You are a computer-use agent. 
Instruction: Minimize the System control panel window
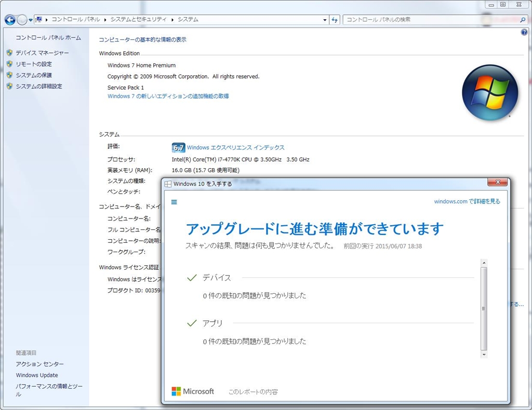point(491,4)
